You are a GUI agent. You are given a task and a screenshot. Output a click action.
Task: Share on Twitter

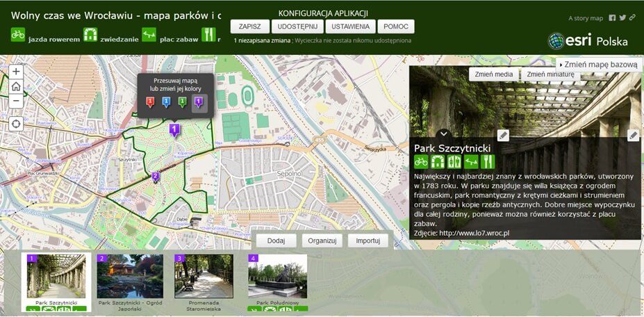pos(622,17)
